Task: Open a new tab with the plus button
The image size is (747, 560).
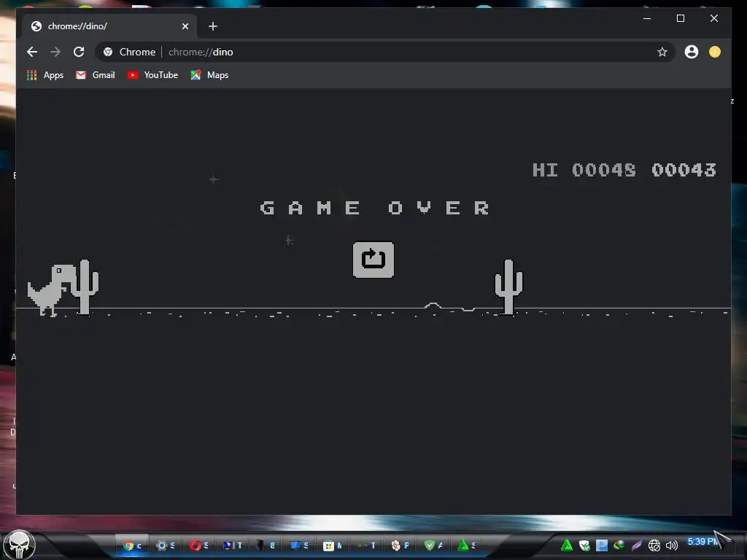Action: [x=213, y=26]
